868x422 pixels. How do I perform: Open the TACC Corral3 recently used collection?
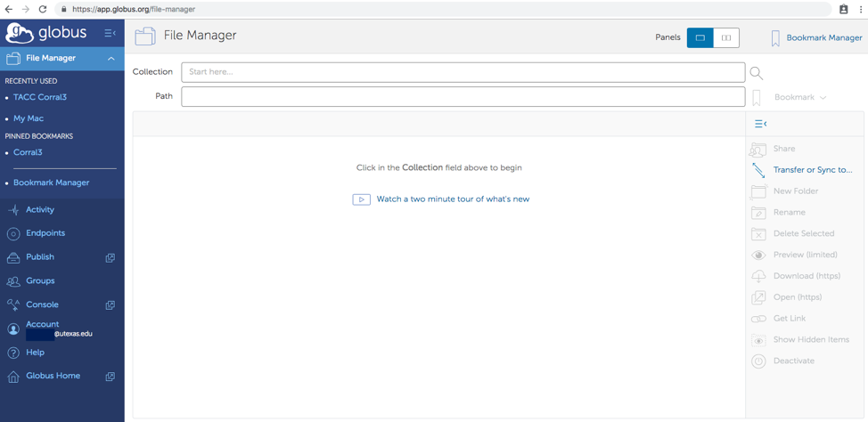[40, 97]
